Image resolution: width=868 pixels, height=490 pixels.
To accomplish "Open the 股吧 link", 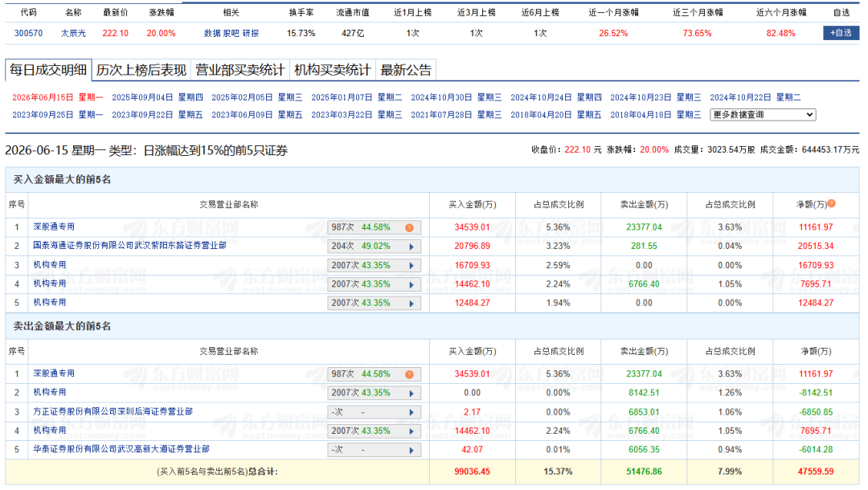I will [x=231, y=33].
